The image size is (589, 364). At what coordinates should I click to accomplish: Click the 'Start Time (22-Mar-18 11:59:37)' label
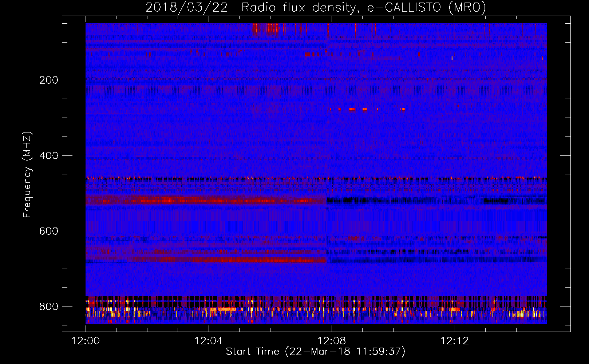tap(316, 352)
